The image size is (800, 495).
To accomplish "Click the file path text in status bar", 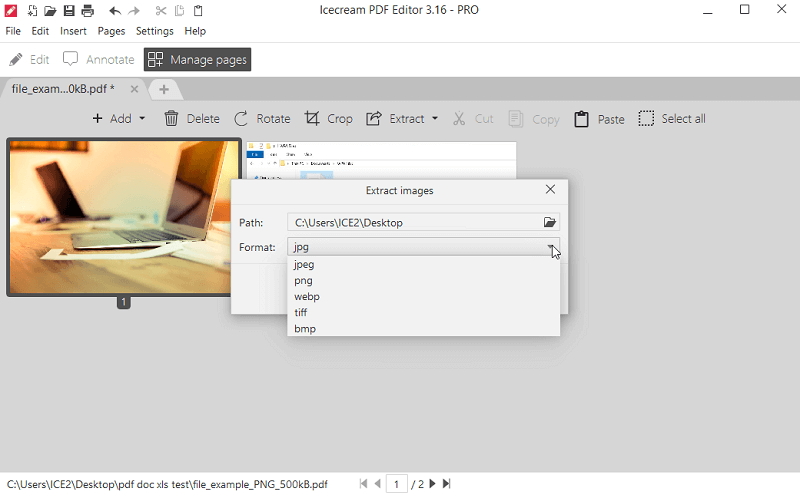I will 167,484.
